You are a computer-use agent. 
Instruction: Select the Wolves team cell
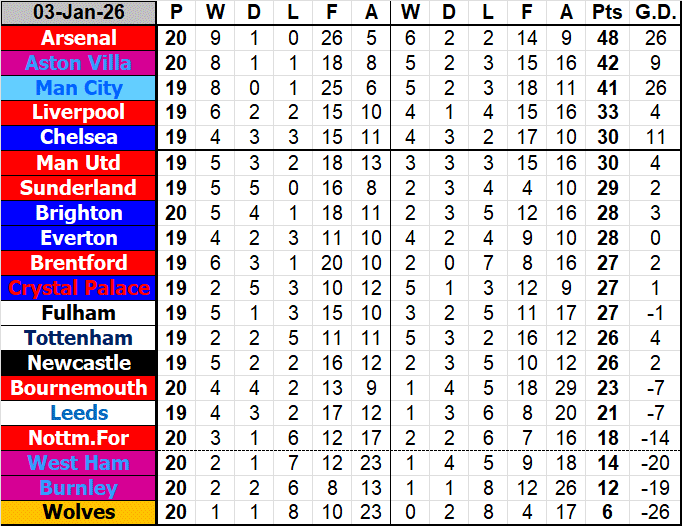pos(79,513)
